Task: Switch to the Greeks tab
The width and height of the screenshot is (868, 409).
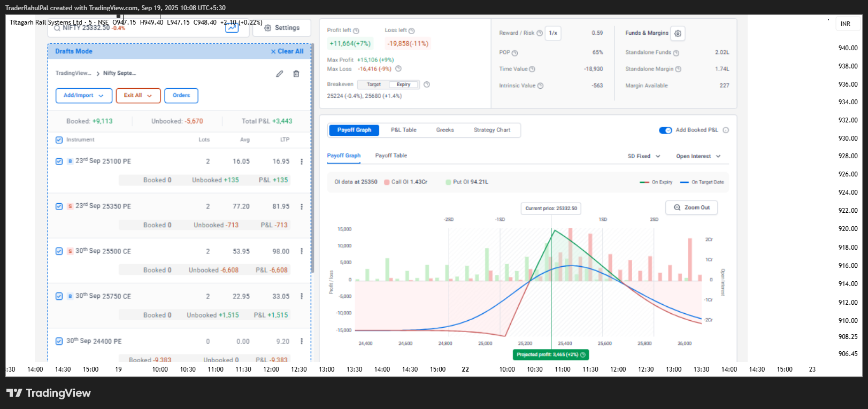Action: [445, 130]
